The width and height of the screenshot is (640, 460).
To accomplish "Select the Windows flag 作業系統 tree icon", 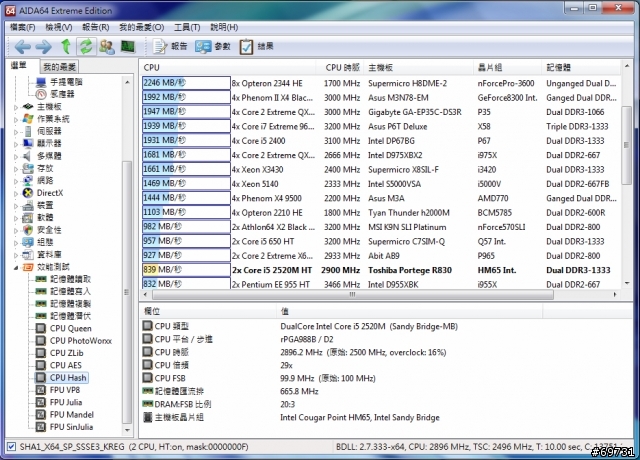I will (x=28, y=119).
